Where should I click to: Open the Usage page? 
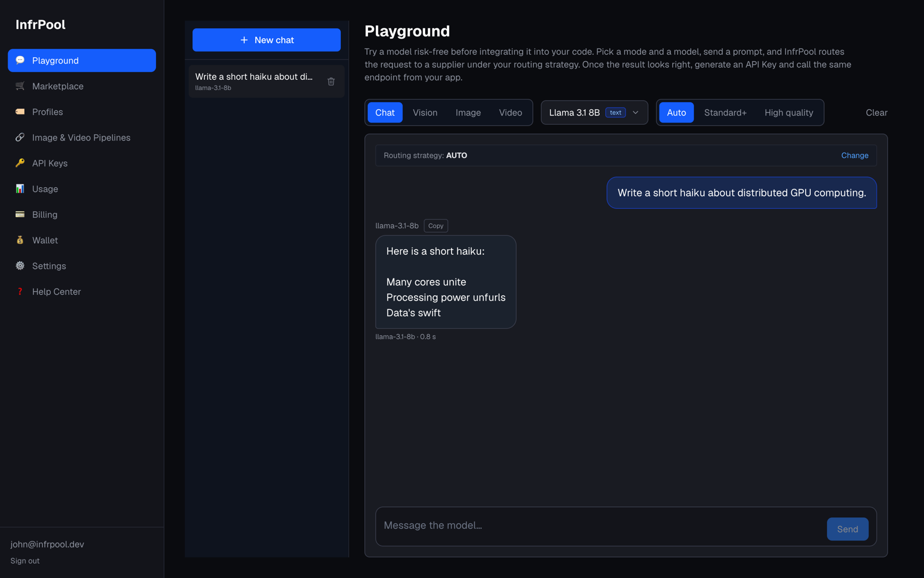tap(81, 189)
